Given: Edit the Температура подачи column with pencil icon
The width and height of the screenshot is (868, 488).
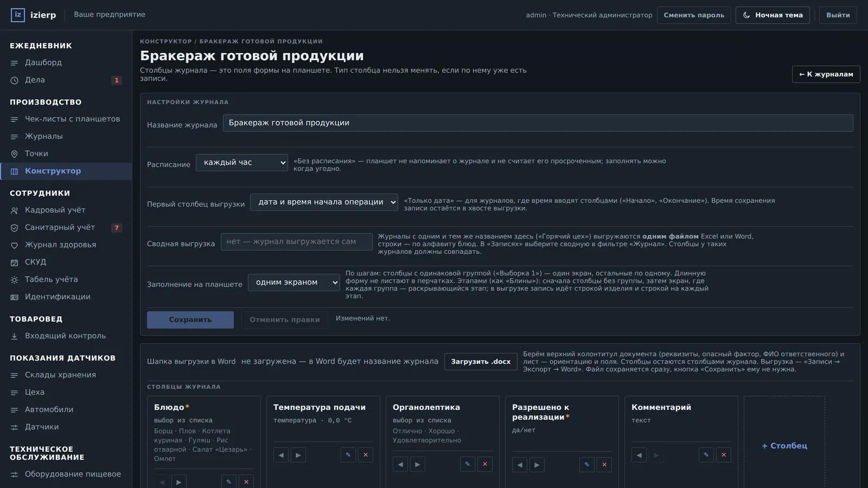Looking at the screenshot, I should pyautogui.click(x=348, y=455).
